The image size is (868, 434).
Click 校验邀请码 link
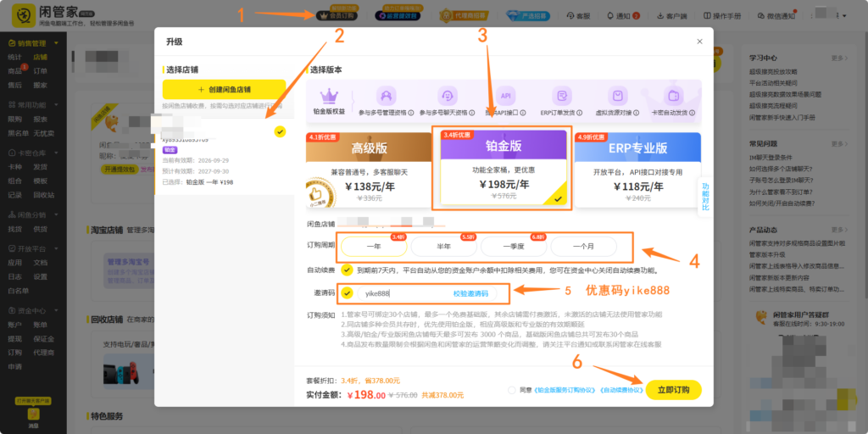tap(470, 293)
